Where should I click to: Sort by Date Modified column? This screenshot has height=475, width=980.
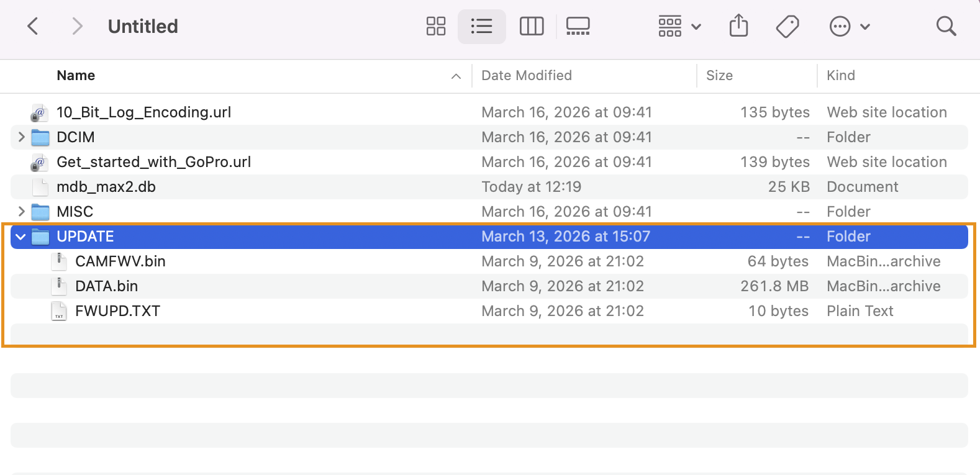click(526, 76)
